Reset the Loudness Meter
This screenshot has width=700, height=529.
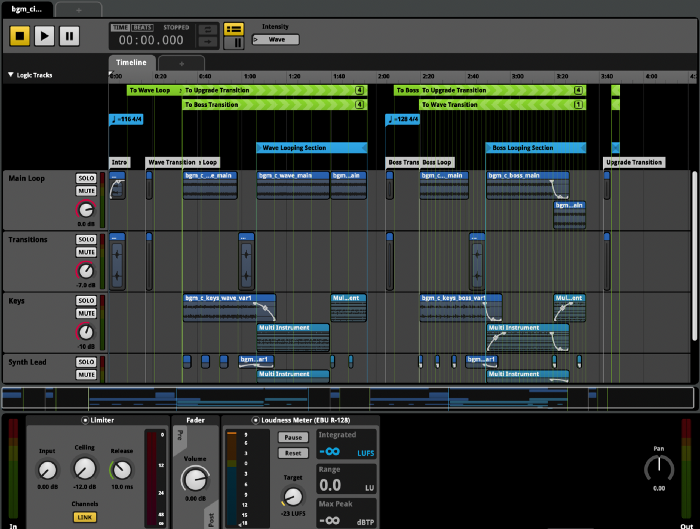tap(293, 453)
